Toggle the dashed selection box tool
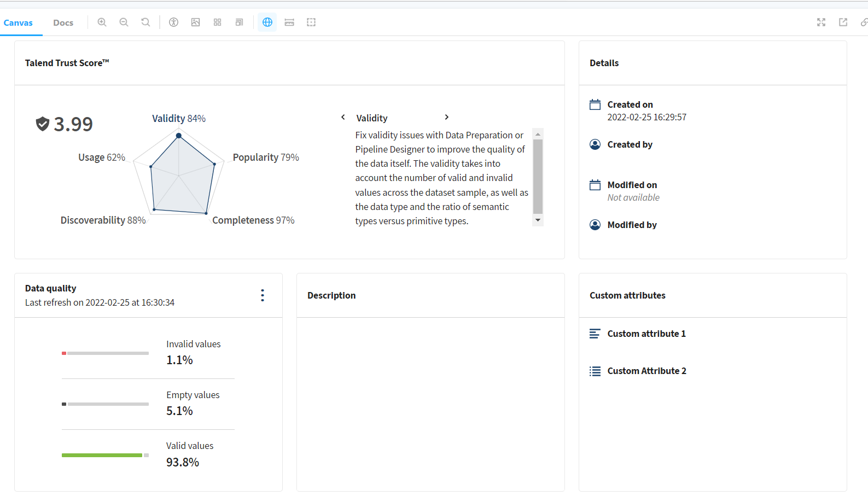This screenshot has height=496, width=868. 311,22
